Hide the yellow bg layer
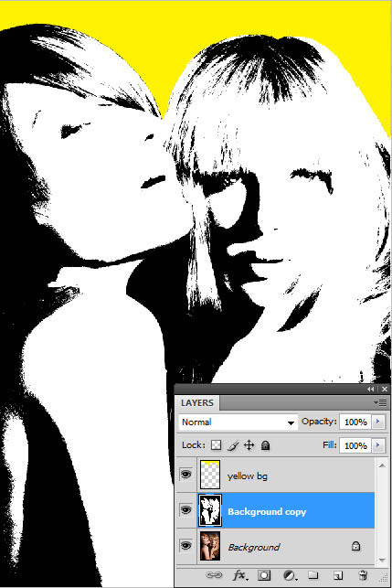 coord(185,475)
